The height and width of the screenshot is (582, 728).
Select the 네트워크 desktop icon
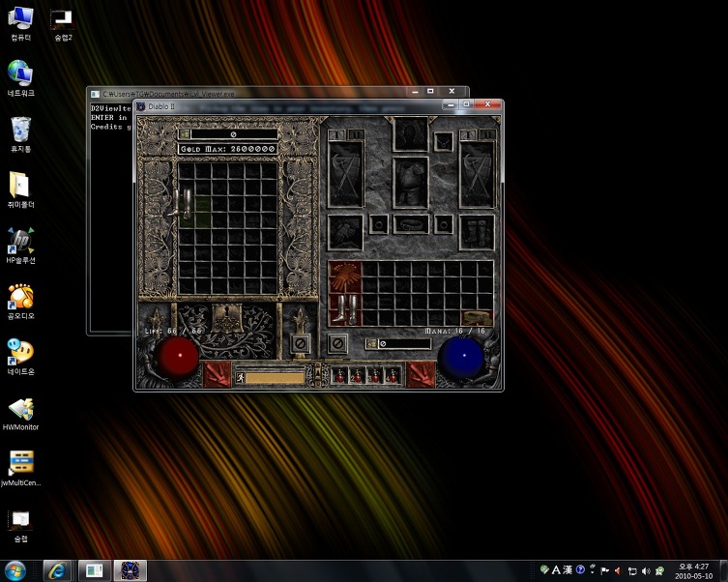20,78
